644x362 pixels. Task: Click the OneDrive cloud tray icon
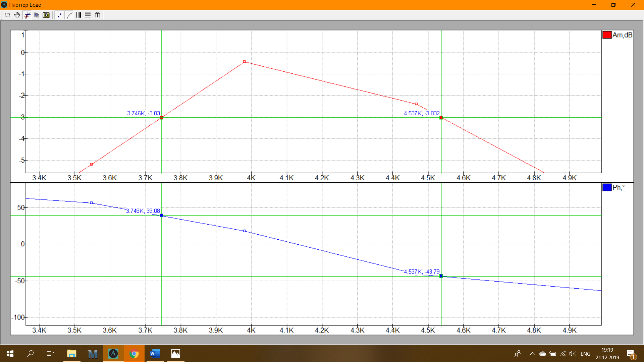tap(543, 354)
